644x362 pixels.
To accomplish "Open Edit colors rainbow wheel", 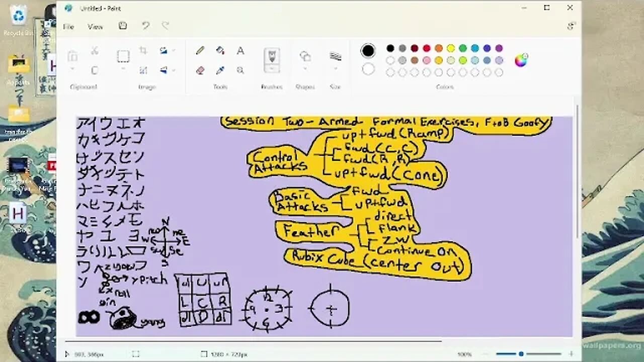I will tap(521, 60).
